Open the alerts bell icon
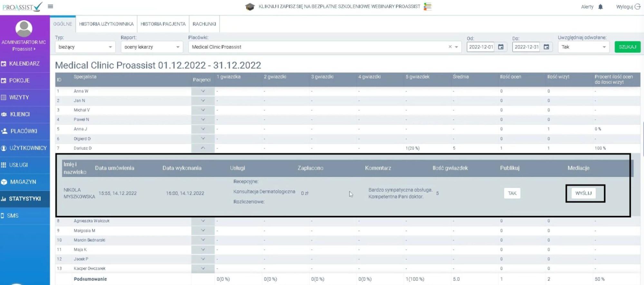The image size is (644, 285). point(600,7)
